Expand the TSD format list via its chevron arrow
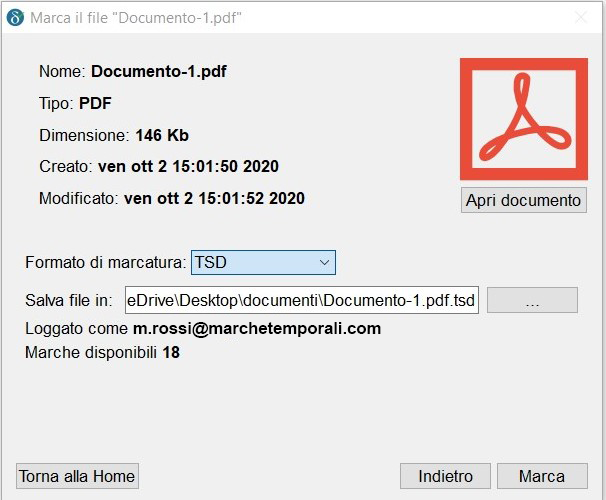Image resolution: width=606 pixels, height=500 pixels. point(324,262)
